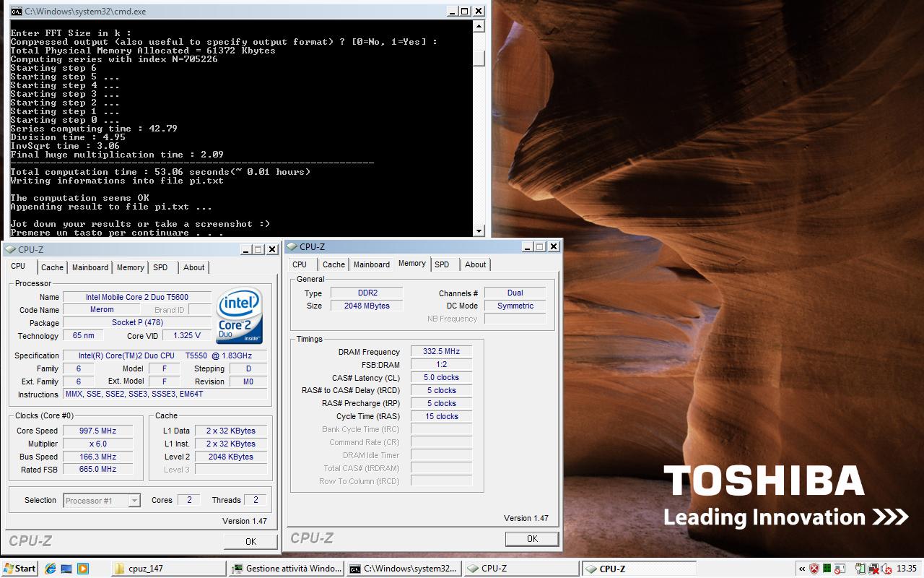Click the power plug battery tray icon

[860, 569]
